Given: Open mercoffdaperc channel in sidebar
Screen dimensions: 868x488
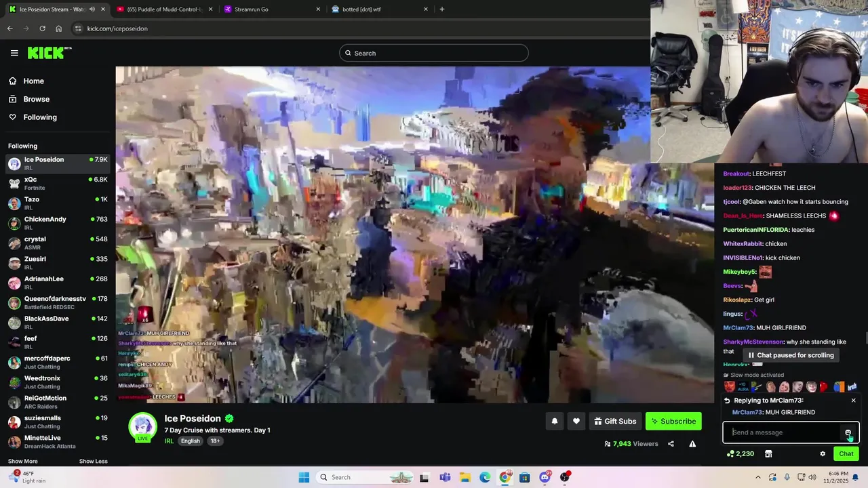Looking at the screenshot, I should point(58,362).
